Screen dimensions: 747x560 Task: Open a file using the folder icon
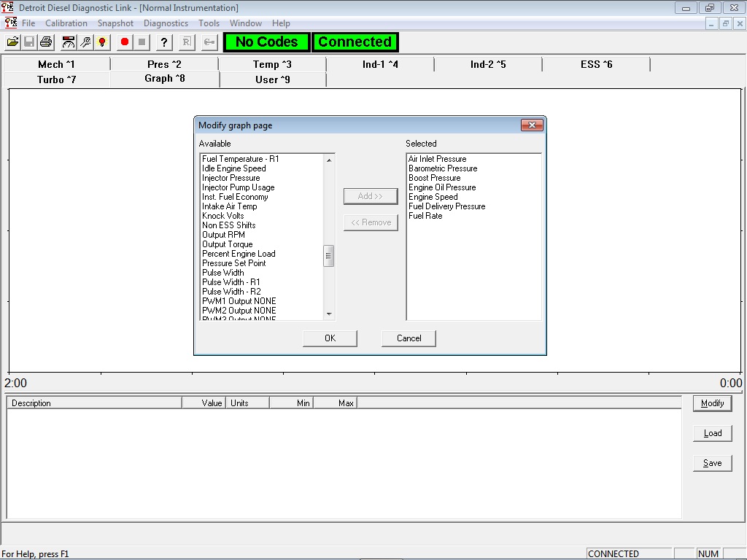point(12,42)
